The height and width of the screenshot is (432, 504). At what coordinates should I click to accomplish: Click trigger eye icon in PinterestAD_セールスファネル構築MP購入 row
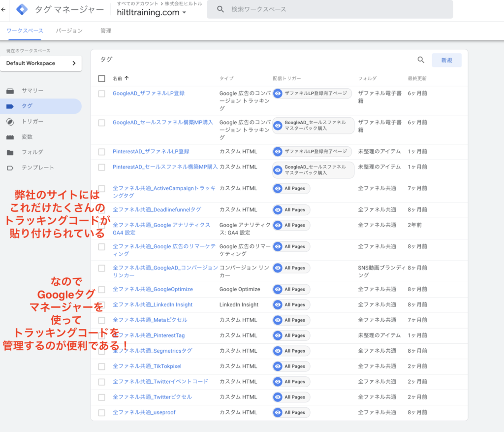(278, 170)
